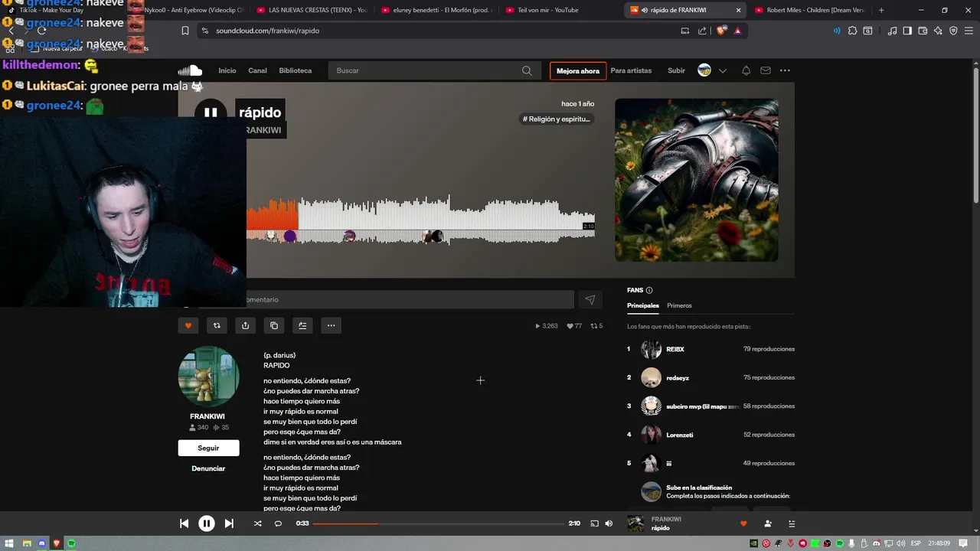This screenshot has height=551, width=980.
Task: Open the browser hamburger menu
Action: (x=969, y=31)
